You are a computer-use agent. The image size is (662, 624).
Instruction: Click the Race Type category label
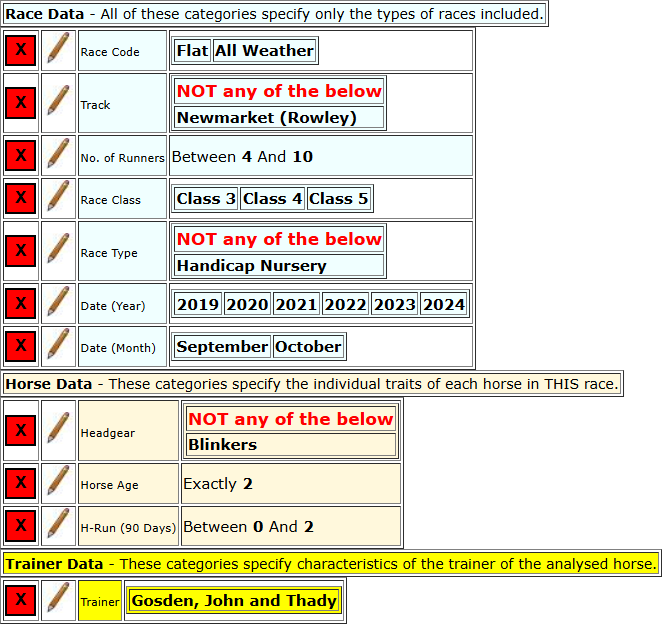coord(122,251)
